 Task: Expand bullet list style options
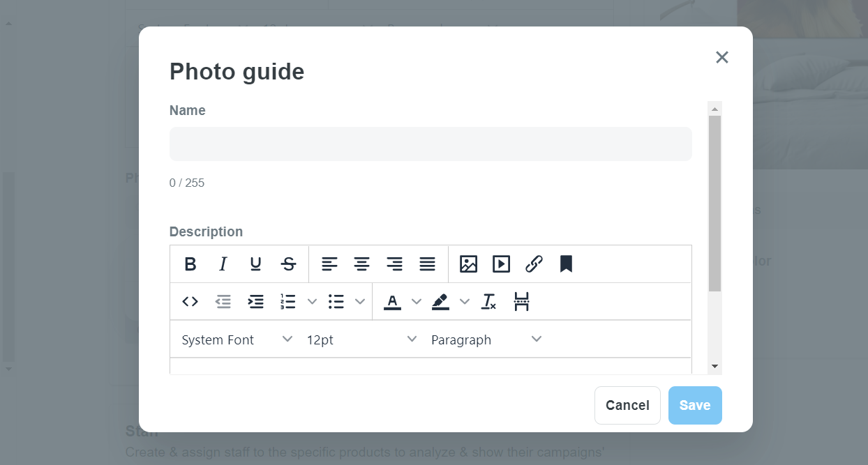(x=360, y=302)
